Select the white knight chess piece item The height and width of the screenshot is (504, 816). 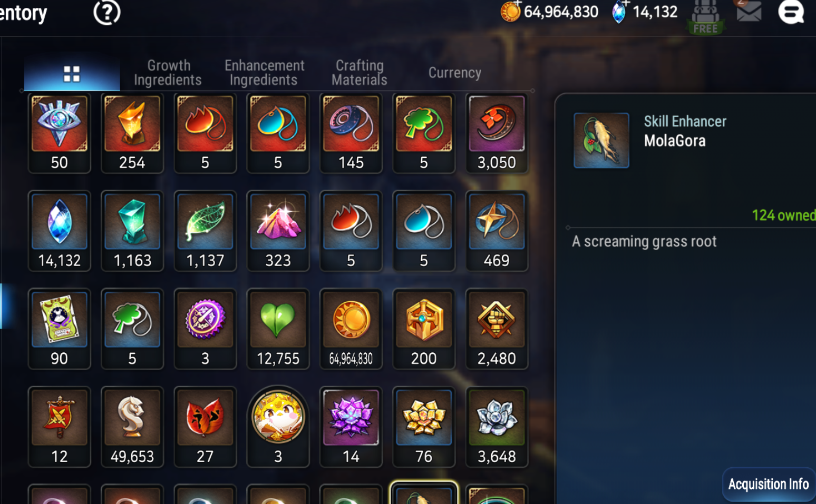132,427
